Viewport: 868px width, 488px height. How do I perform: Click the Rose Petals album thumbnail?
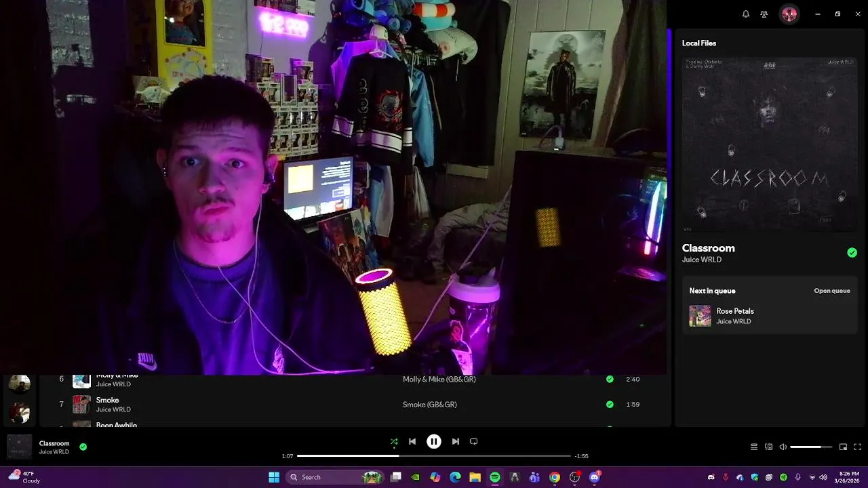tap(700, 316)
